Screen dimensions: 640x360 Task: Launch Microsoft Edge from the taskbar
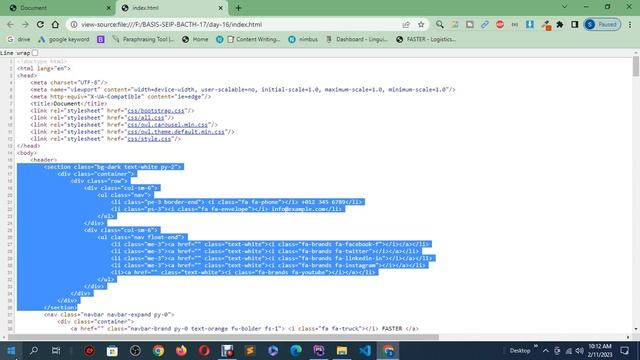pyautogui.click(x=296, y=351)
